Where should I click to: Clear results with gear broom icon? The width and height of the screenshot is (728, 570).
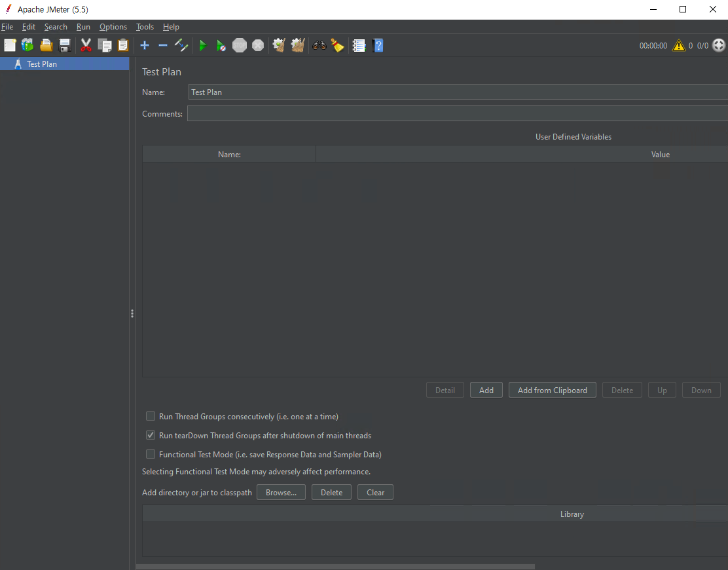point(279,45)
